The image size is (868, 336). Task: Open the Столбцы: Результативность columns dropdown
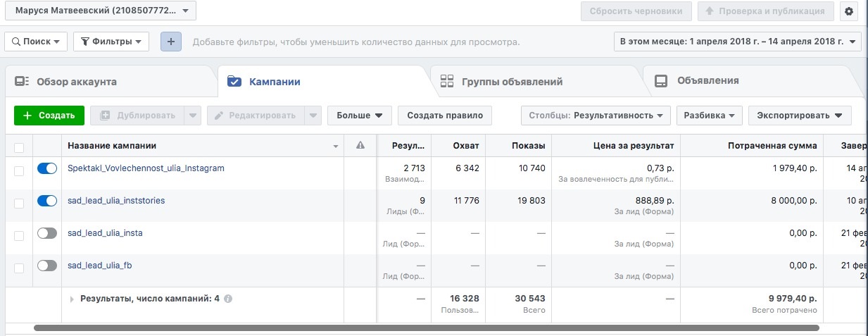click(596, 116)
